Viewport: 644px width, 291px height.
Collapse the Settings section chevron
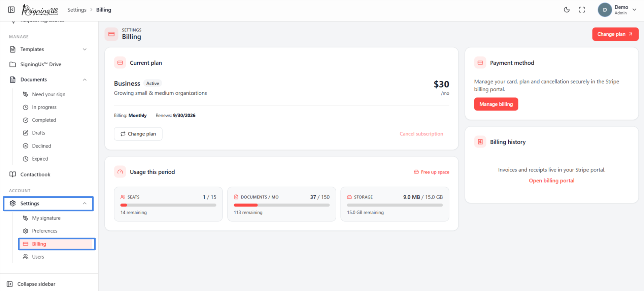pyautogui.click(x=84, y=203)
